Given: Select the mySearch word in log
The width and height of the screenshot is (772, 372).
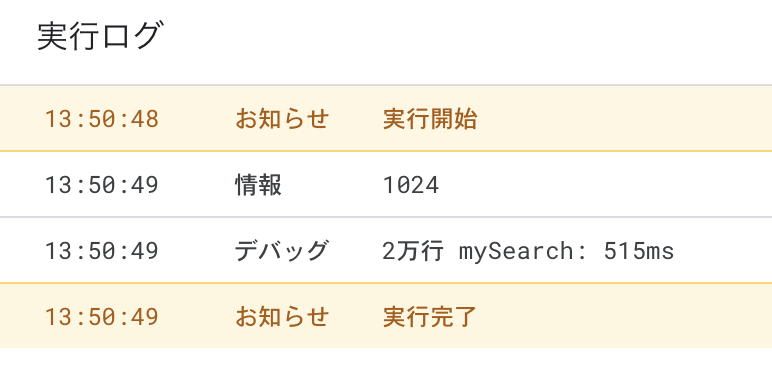Looking at the screenshot, I should point(516,252).
